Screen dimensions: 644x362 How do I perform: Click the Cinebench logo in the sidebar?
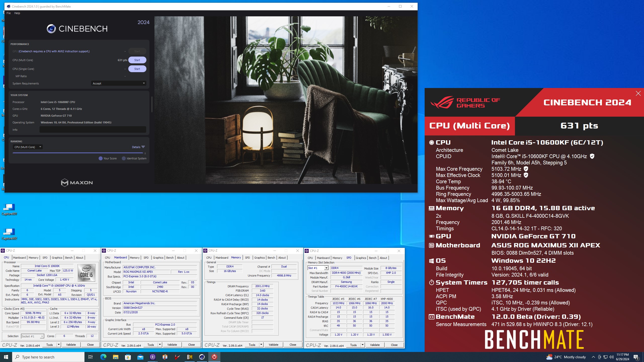coord(77,29)
